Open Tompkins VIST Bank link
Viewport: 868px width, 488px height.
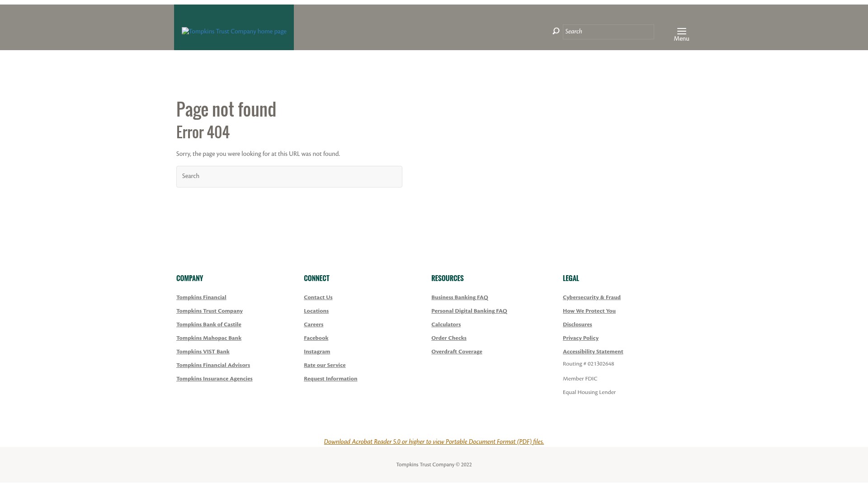[x=203, y=352]
